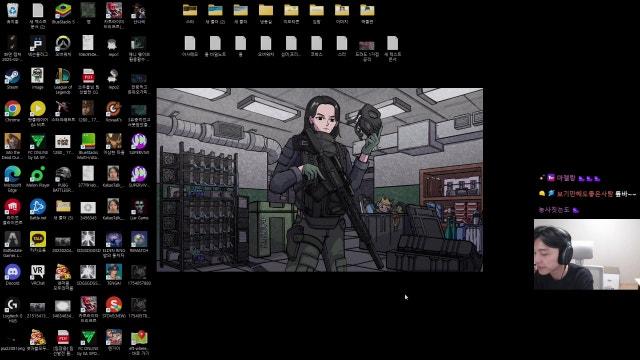The image size is (640, 360).
Task: Launch BlueStacks 5 from the desktop
Action: coord(63,13)
